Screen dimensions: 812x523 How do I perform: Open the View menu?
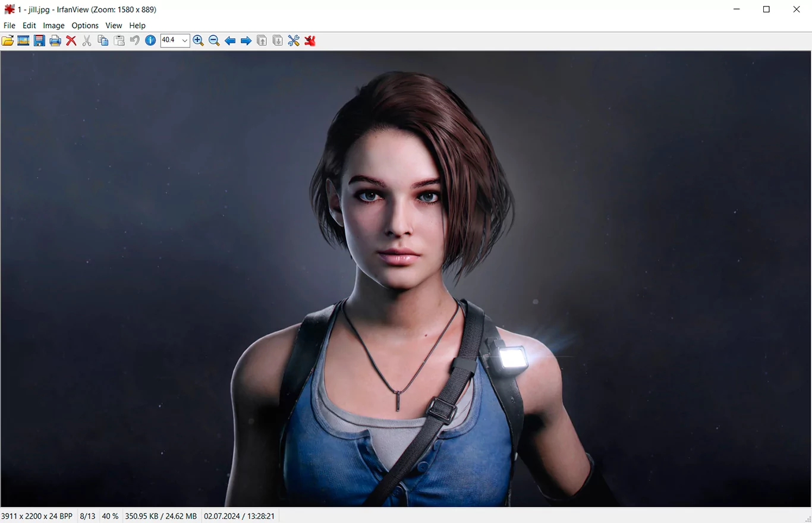[x=114, y=26]
